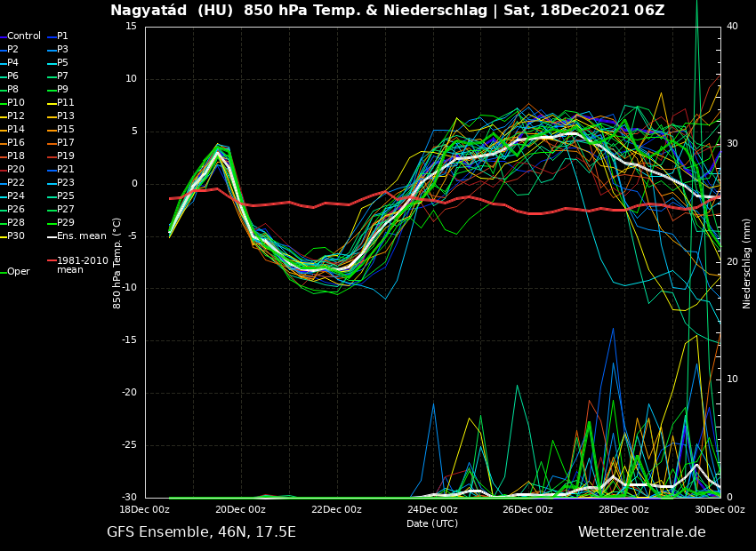
Task: Click the Niederschlag (mm) axis label
Action: click(x=747, y=263)
